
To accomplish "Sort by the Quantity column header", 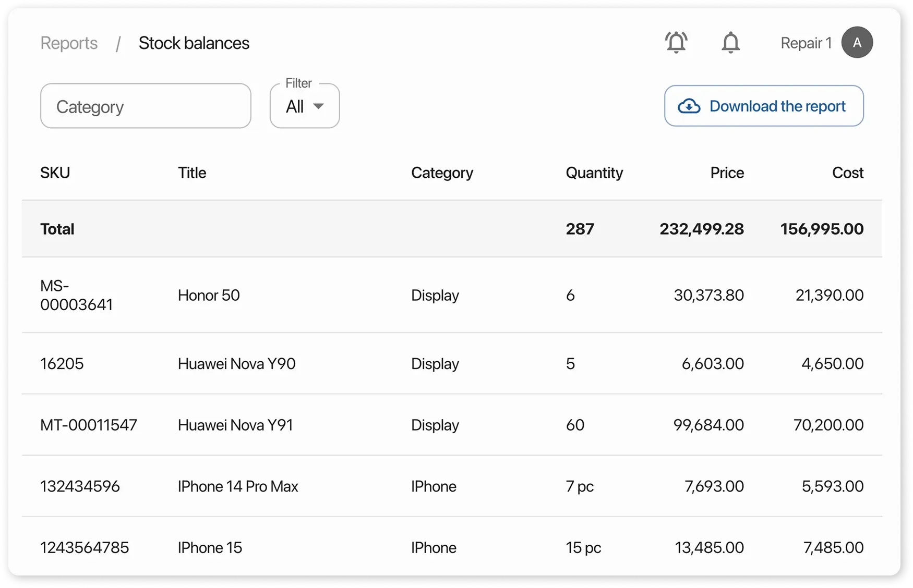I will click(x=594, y=173).
